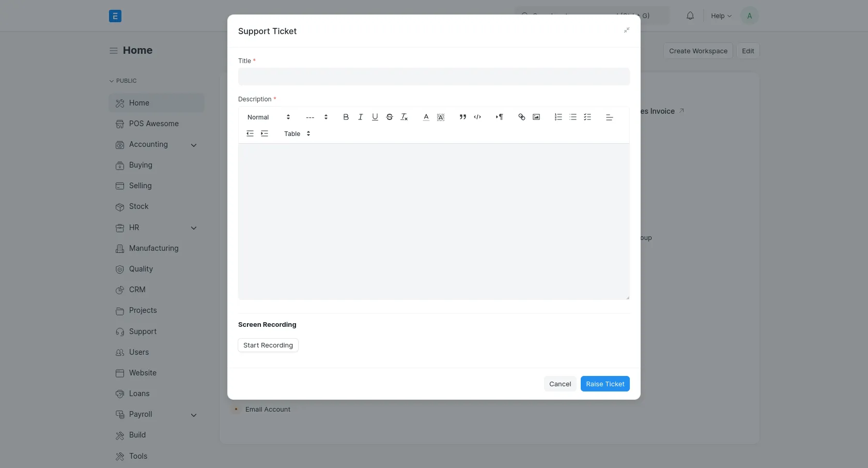
Task: Open the Support section in sidebar
Action: click(142, 331)
